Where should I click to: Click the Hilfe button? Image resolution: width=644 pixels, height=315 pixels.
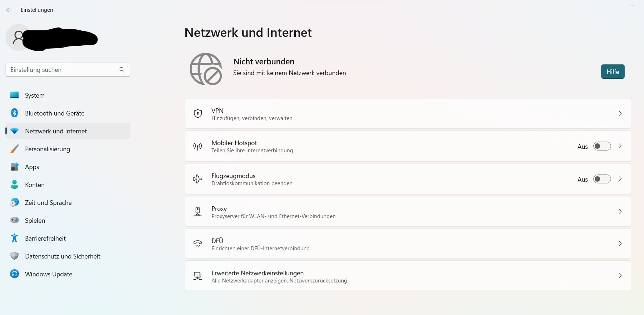pos(613,72)
